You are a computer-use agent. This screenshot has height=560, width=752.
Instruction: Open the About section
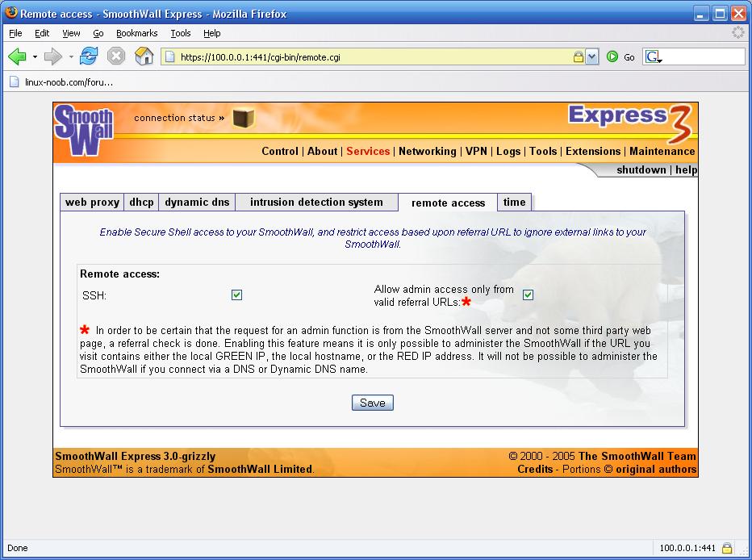pyautogui.click(x=322, y=151)
